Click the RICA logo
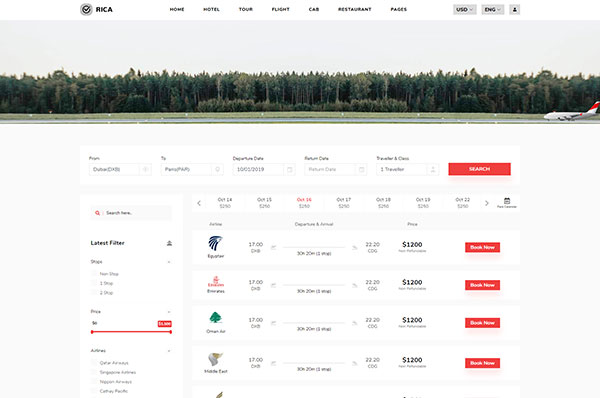Screen dimensions: 600x398 (96, 9)
